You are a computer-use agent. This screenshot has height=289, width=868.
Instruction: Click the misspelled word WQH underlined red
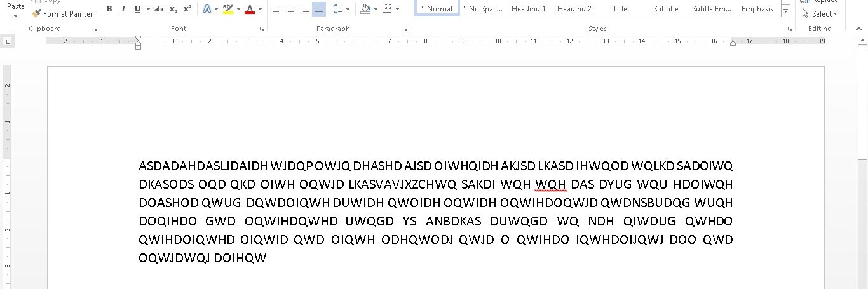[x=550, y=185]
